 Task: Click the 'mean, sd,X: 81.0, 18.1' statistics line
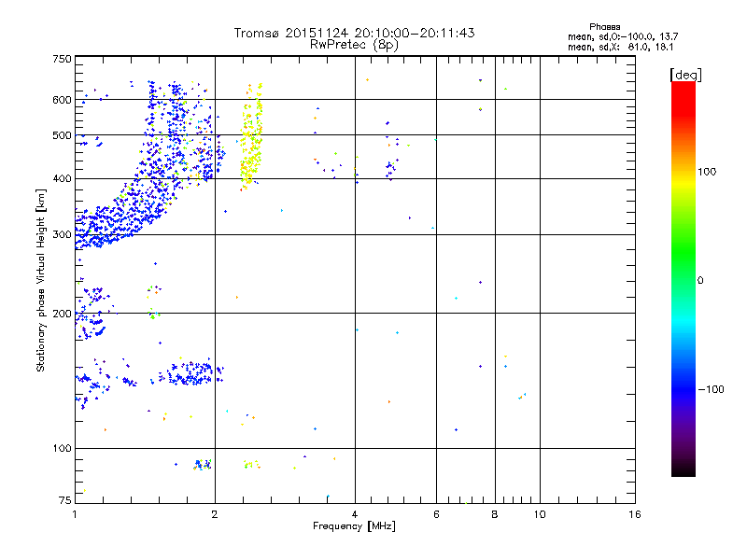point(621,47)
